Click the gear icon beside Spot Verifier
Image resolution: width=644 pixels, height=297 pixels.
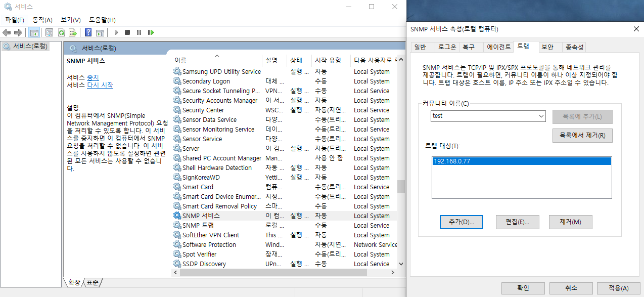point(177,254)
